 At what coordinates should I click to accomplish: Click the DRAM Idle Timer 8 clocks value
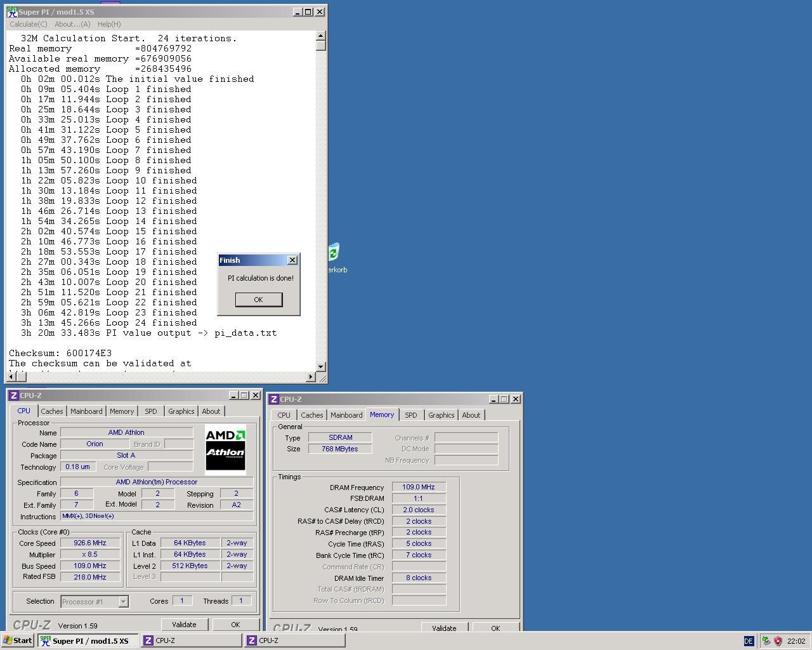[419, 578]
